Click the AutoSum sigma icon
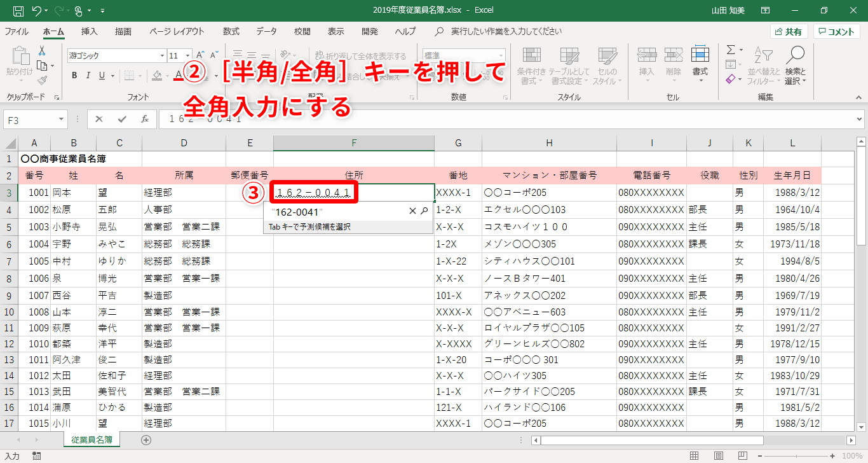This screenshot has height=463, width=868. click(731, 50)
